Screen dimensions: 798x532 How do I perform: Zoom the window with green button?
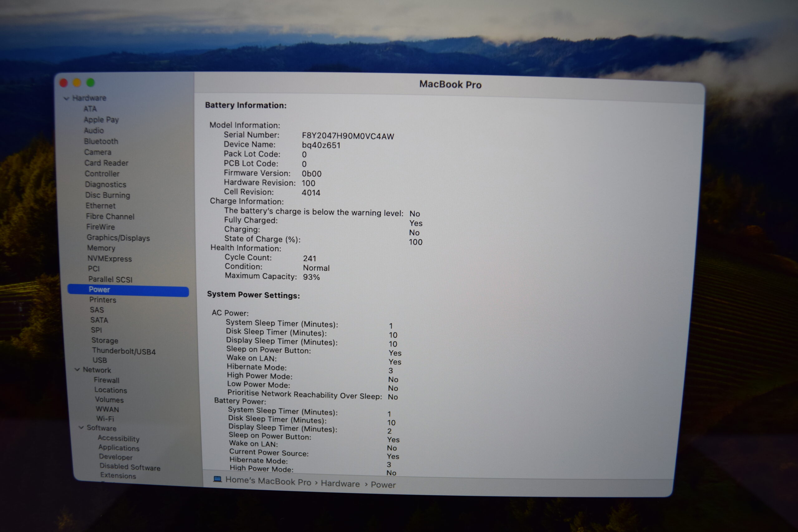point(91,83)
